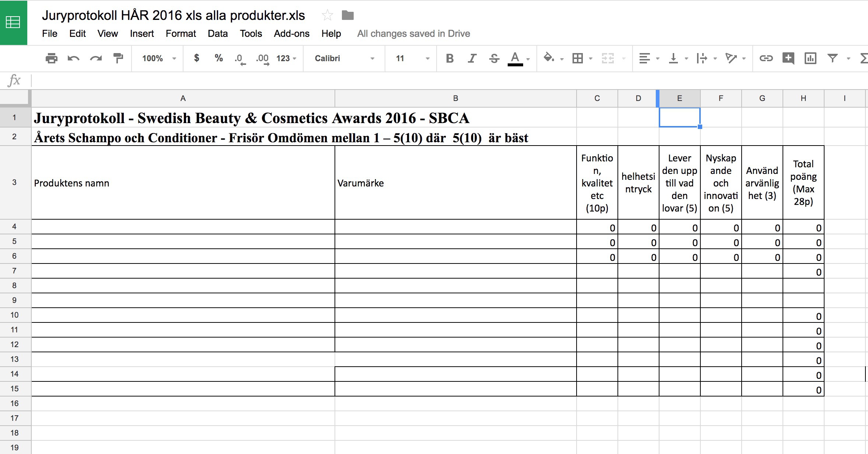Open the Format menu
Viewport: 868px width, 454px height.
[181, 34]
